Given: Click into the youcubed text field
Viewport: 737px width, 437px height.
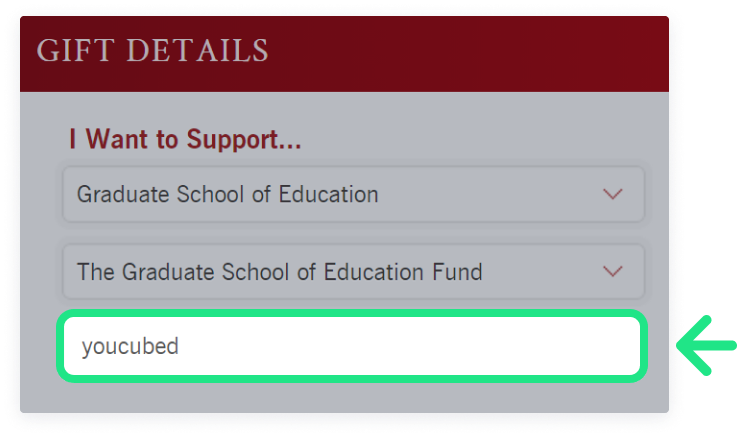Looking at the screenshot, I should [352, 346].
